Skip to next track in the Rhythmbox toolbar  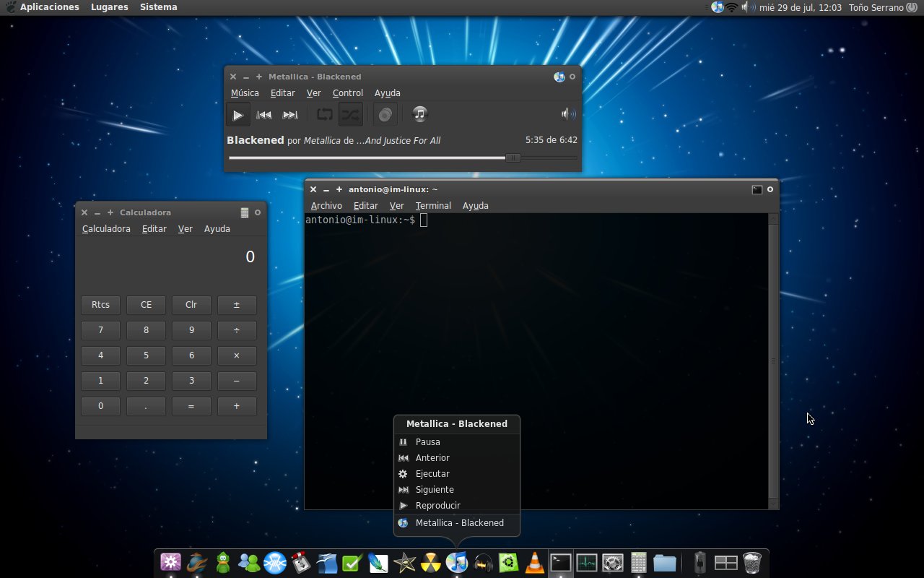click(x=290, y=114)
